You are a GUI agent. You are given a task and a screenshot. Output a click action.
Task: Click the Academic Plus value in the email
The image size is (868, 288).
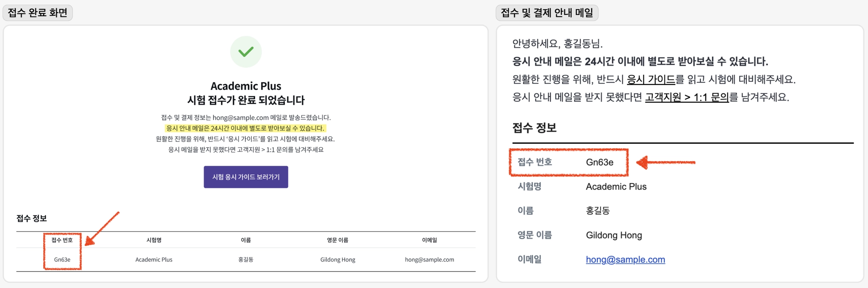pyautogui.click(x=616, y=187)
